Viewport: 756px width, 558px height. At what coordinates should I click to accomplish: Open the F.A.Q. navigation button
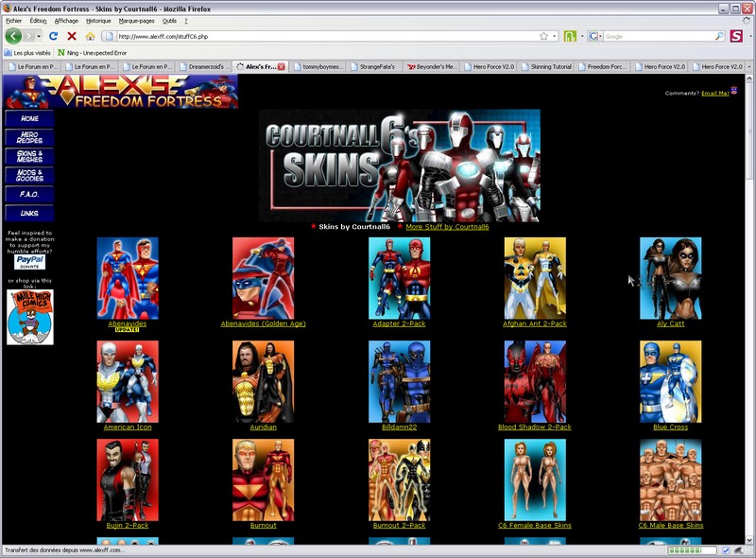click(x=29, y=194)
